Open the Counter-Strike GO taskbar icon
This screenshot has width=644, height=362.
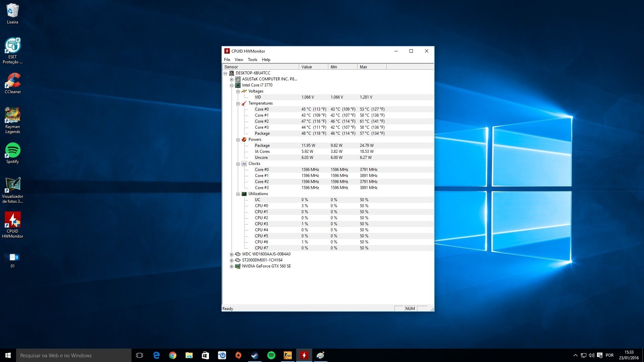point(288,355)
